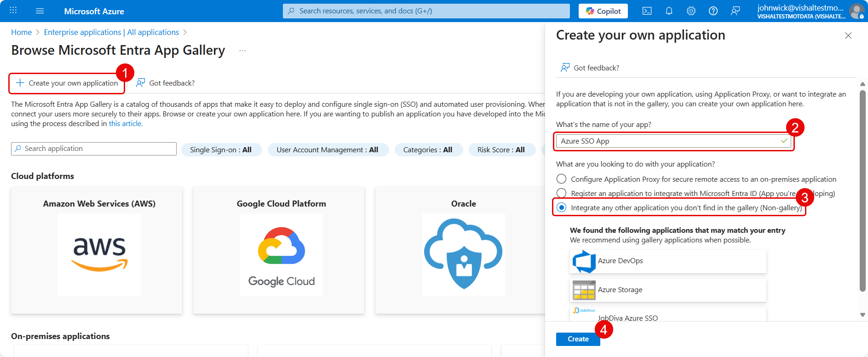Viewport: 868px width, 357px height.
Task: Launch Copilot from the top bar
Action: click(x=603, y=11)
